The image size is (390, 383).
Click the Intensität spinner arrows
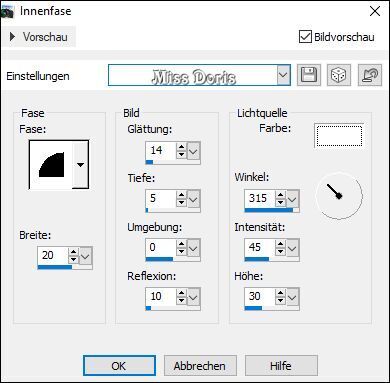pos(280,248)
